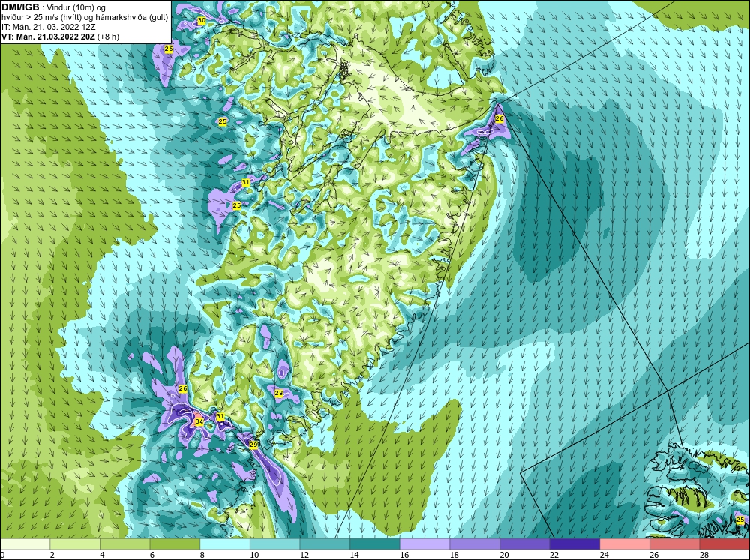The image size is (750, 560).
Task: Pick the 4–6 m/s green swatch
Action: point(124,544)
